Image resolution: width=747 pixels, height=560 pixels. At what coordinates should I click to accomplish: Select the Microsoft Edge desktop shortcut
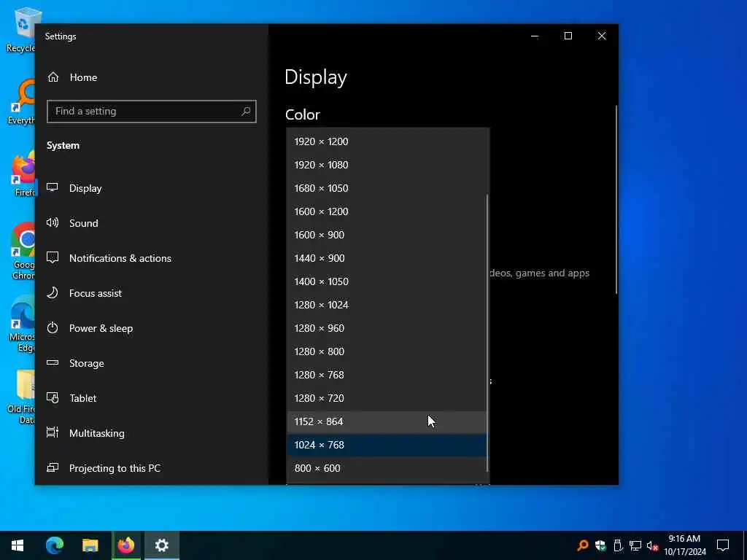click(x=22, y=324)
